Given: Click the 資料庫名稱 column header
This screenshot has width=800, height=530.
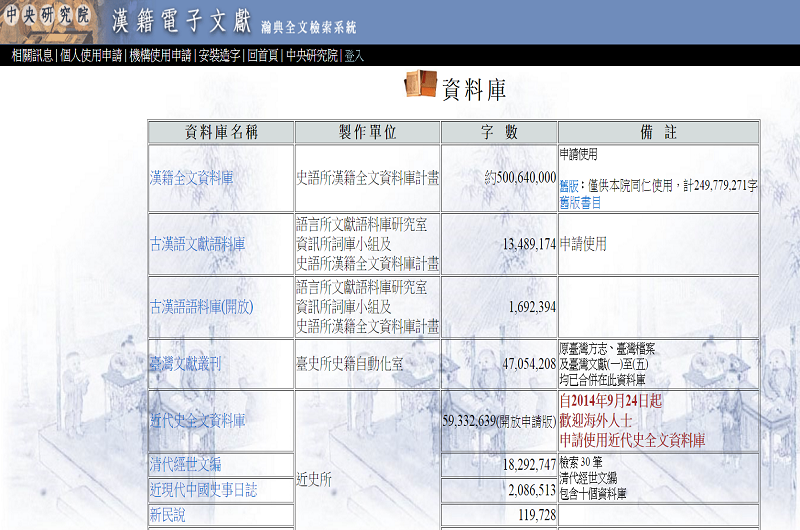Looking at the screenshot, I should coord(221,133).
